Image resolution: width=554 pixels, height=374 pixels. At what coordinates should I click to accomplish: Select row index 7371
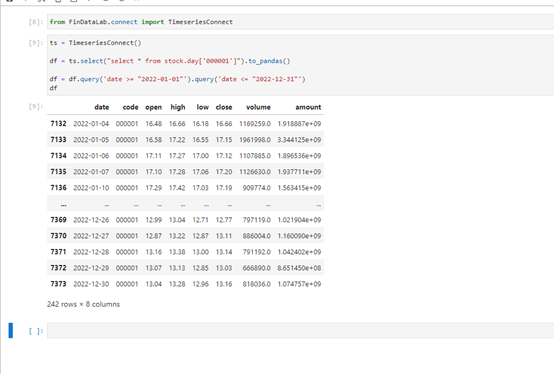click(58, 252)
